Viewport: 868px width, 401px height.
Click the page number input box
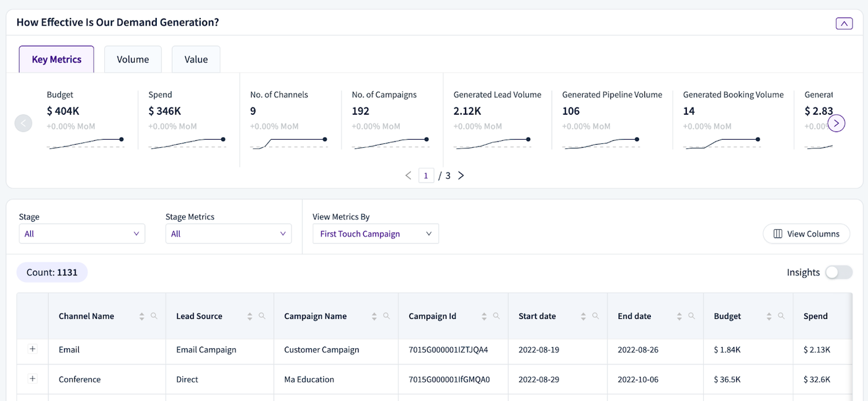click(426, 176)
